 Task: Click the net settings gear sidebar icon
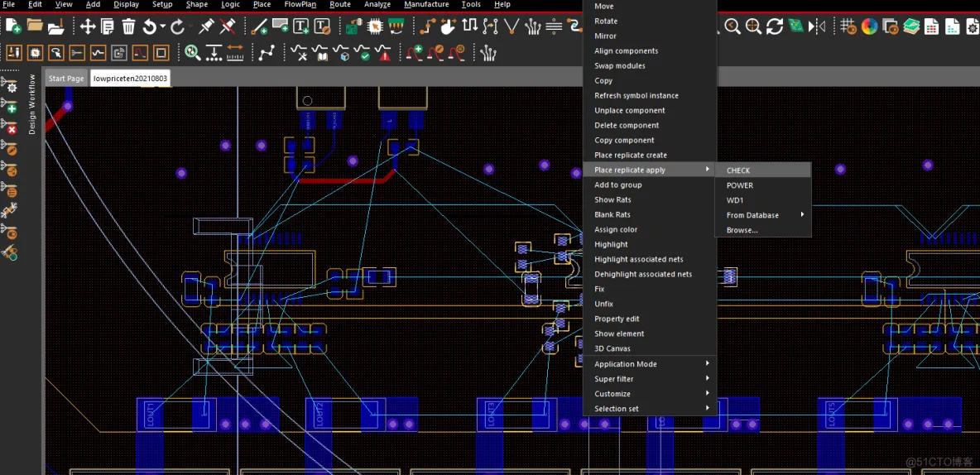(9, 85)
